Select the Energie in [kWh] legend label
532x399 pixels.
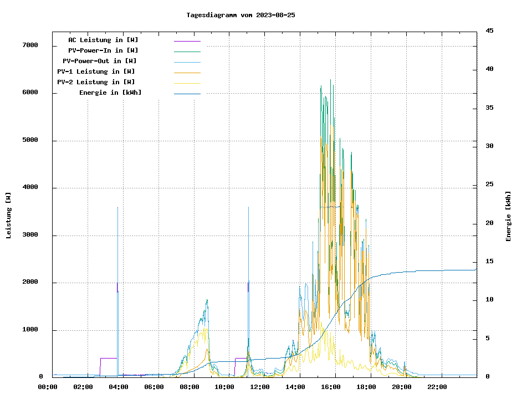(110, 93)
